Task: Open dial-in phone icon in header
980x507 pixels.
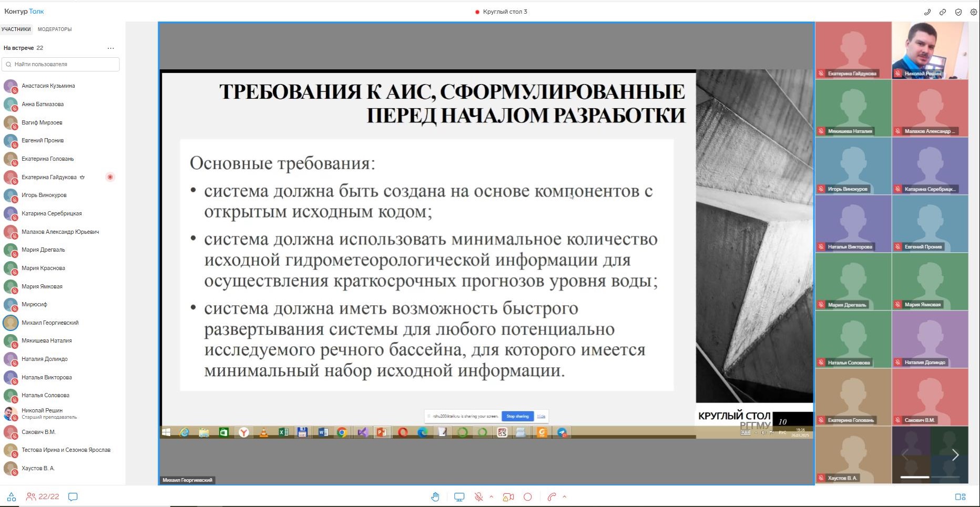Action: (927, 12)
